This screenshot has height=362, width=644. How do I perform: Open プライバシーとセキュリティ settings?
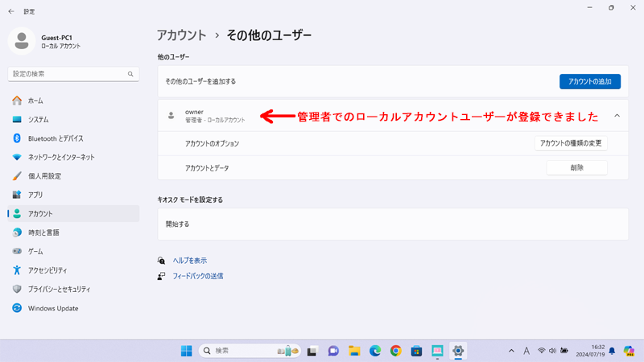click(59, 289)
